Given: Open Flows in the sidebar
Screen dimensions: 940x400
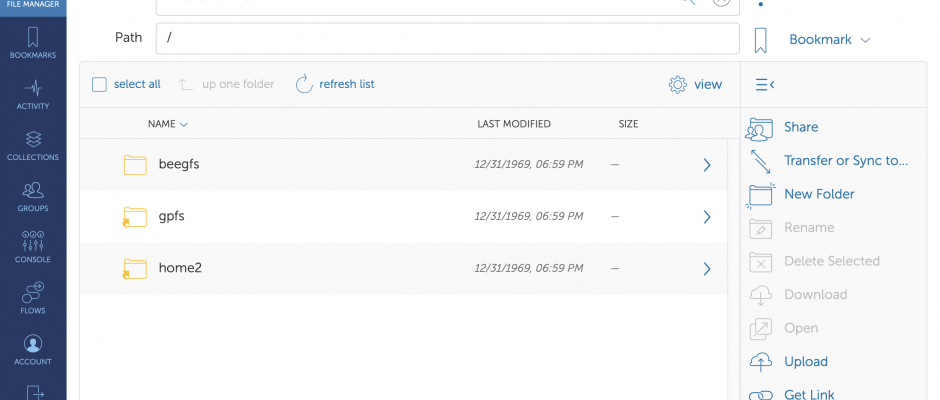Looking at the screenshot, I should pyautogui.click(x=33, y=299).
